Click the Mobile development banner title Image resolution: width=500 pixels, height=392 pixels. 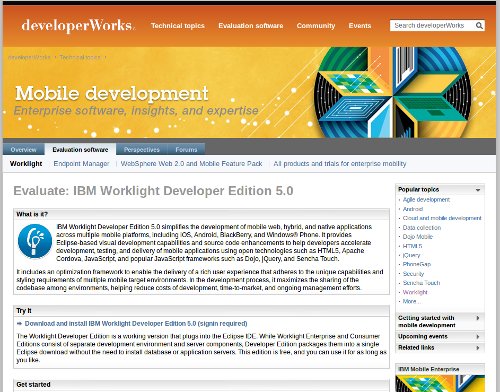pos(112,93)
